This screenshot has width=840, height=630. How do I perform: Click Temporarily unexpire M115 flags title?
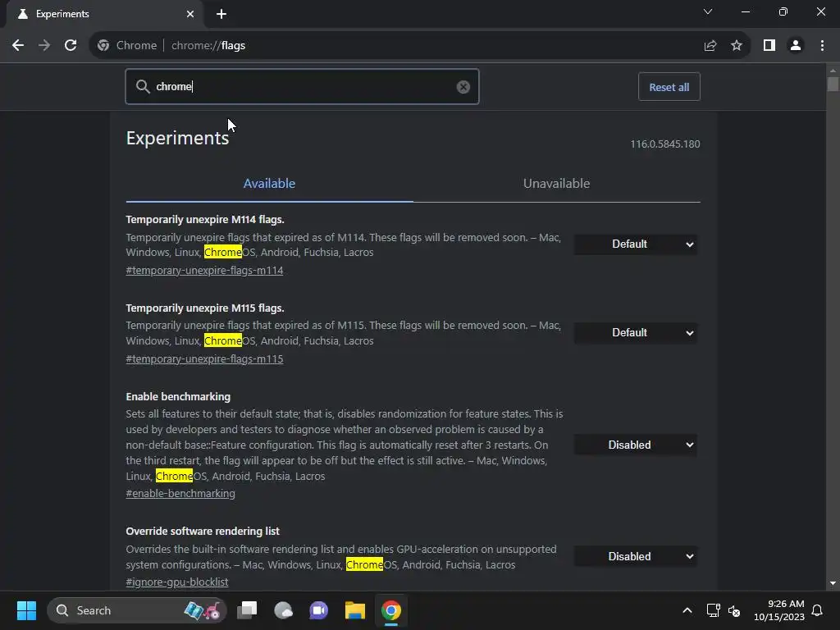[204, 308]
